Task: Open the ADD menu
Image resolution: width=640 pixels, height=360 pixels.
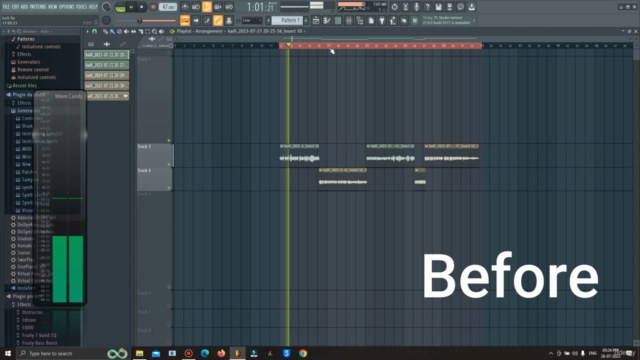Action: pyautogui.click(x=24, y=7)
